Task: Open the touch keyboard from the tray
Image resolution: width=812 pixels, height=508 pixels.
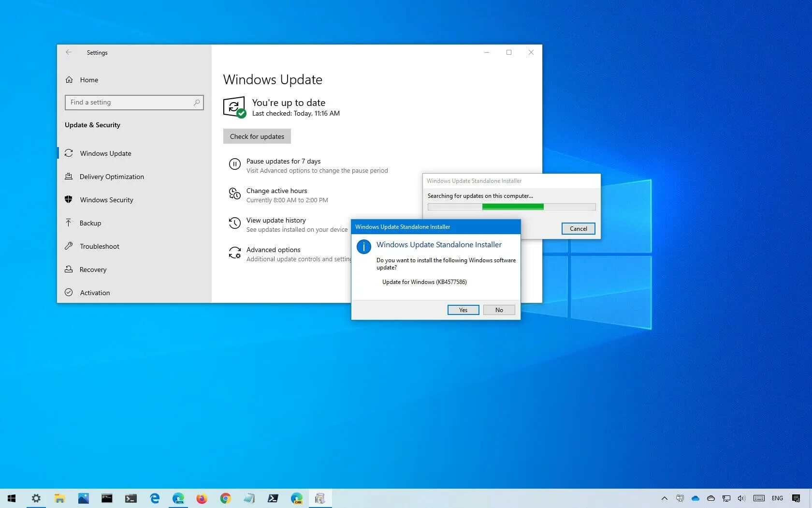Action: (x=759, y=498)
